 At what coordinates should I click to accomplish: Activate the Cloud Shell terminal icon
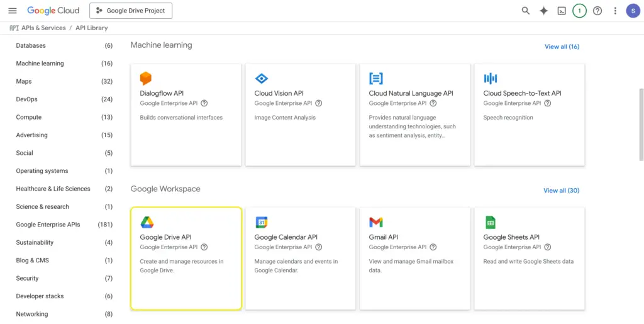pos(562,11)
